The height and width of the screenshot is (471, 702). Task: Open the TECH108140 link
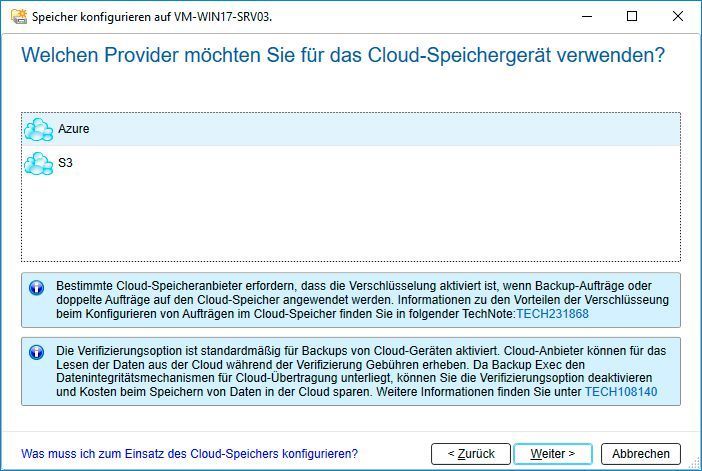pyautogui.click(x=621, y=392)
